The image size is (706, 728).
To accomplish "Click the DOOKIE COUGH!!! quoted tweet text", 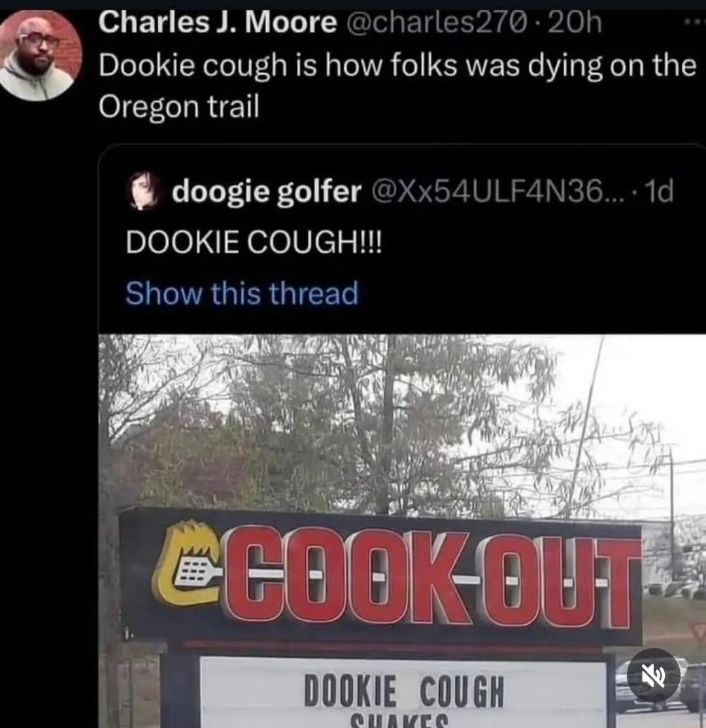I will tap(254, 242).
